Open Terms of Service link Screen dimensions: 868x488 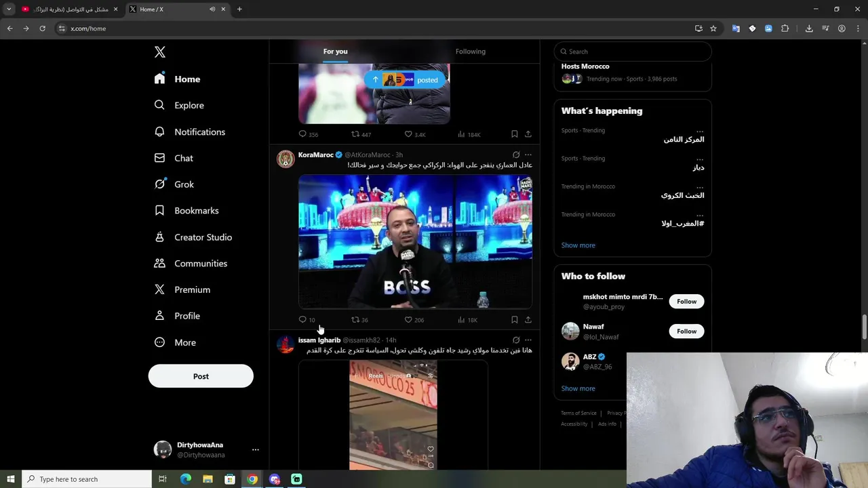(x=578, y=413)
